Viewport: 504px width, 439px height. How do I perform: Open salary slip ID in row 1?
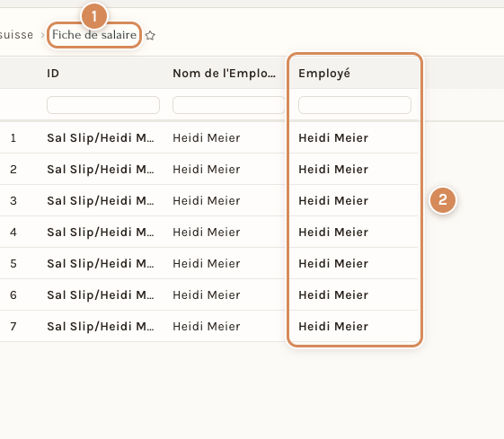101,138
